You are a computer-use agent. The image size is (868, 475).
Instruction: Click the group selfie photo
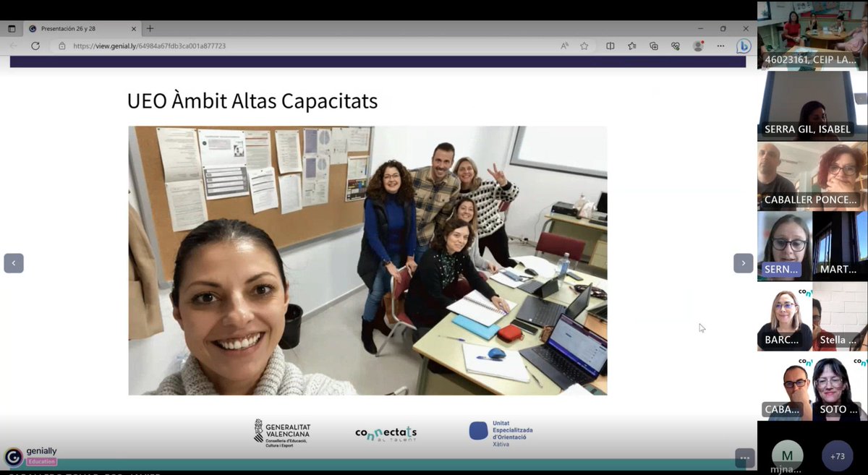[x=367, y=261]
